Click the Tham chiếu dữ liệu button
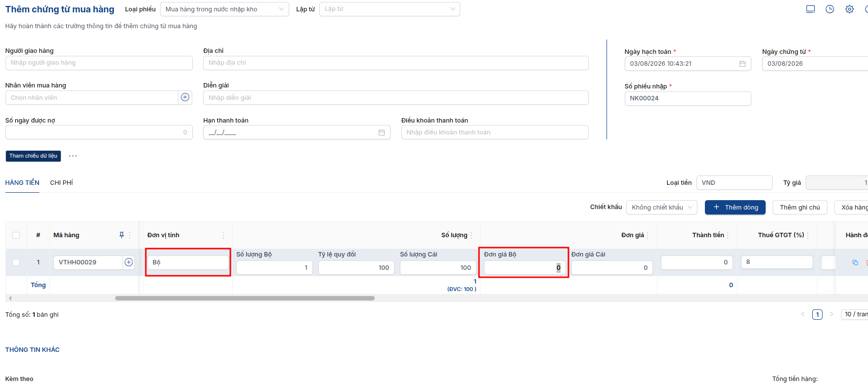 (33, 156)
